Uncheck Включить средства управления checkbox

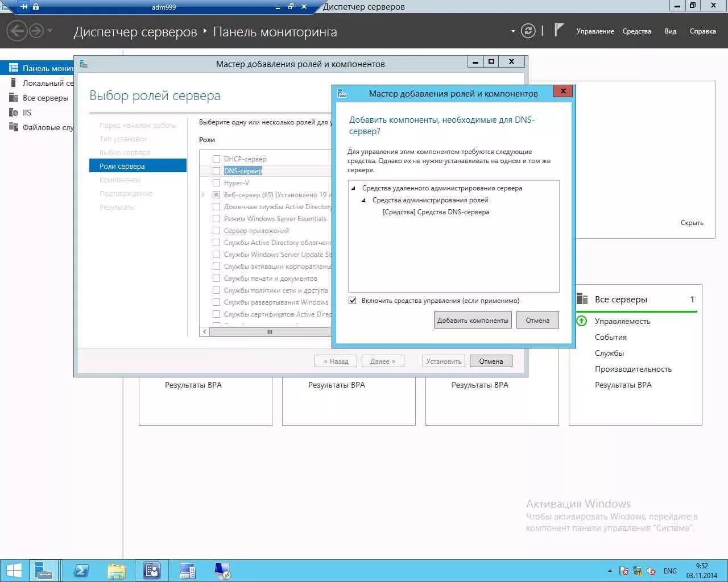[353, 301]
